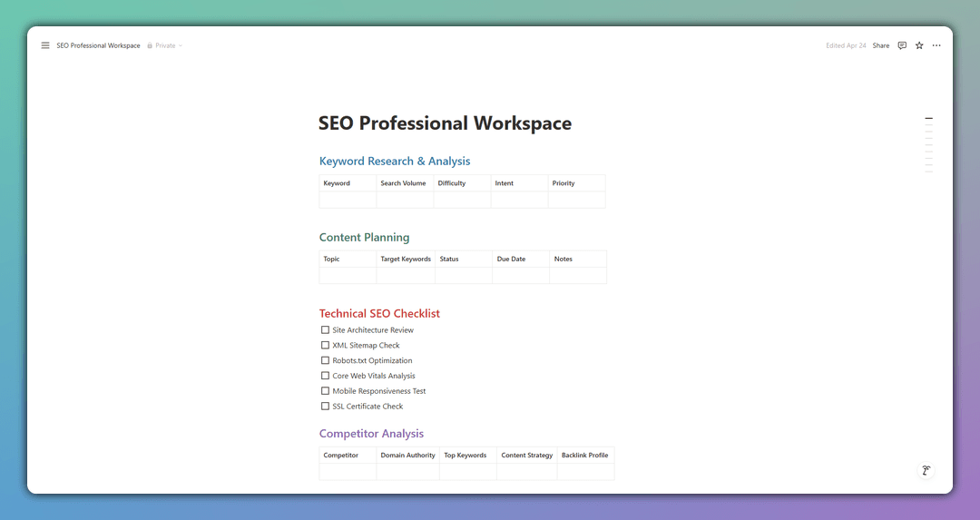The image size is (980, 520).
Task: Toggle the Core Web Vitals Analysis checkbox
Action: pos(326,376)
